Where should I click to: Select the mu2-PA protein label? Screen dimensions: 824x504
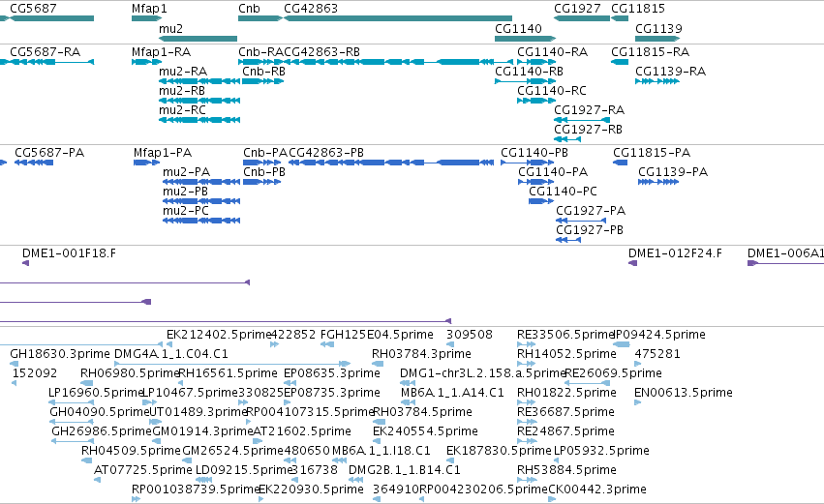click(x=187, y=172)
